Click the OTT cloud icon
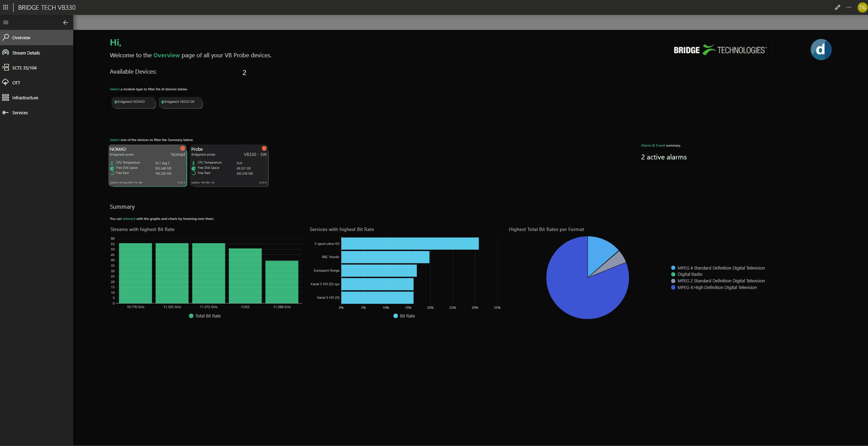 tap(6, 82)
